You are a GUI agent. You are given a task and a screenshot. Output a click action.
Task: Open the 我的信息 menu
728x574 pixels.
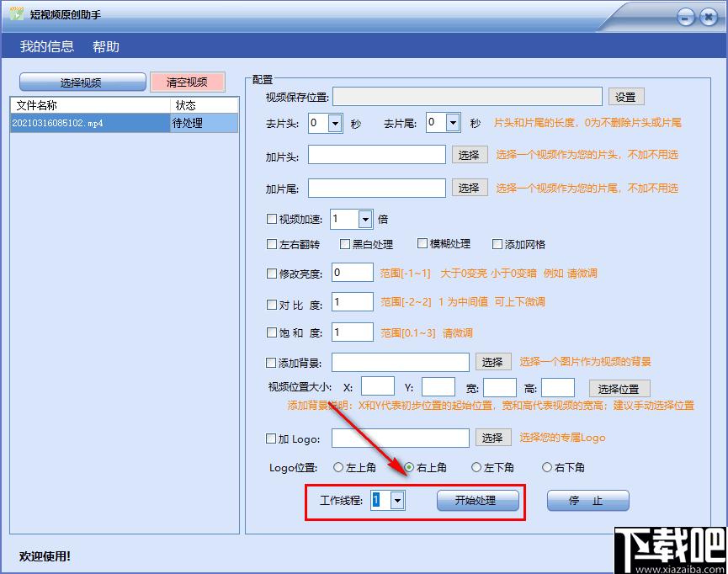coord(47,46)
